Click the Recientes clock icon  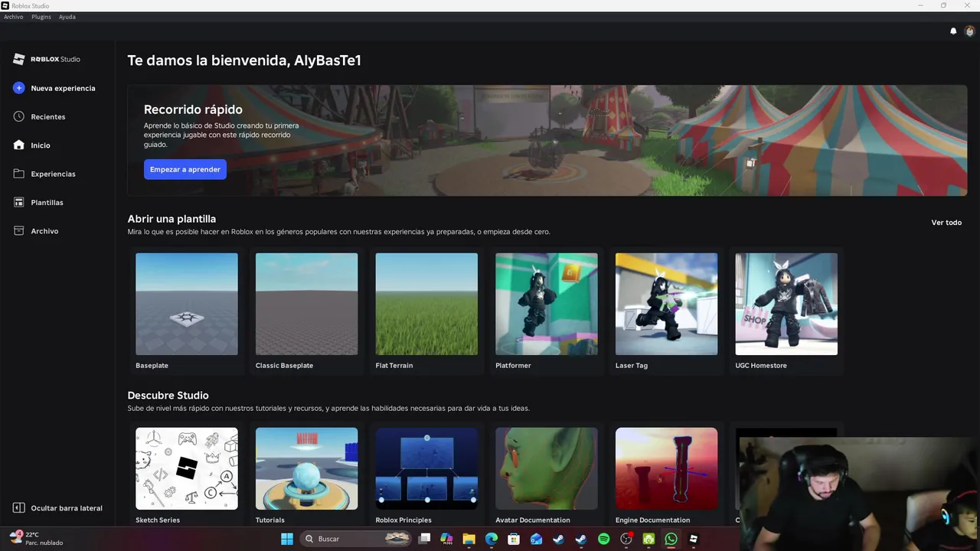(x=19, y=116)
